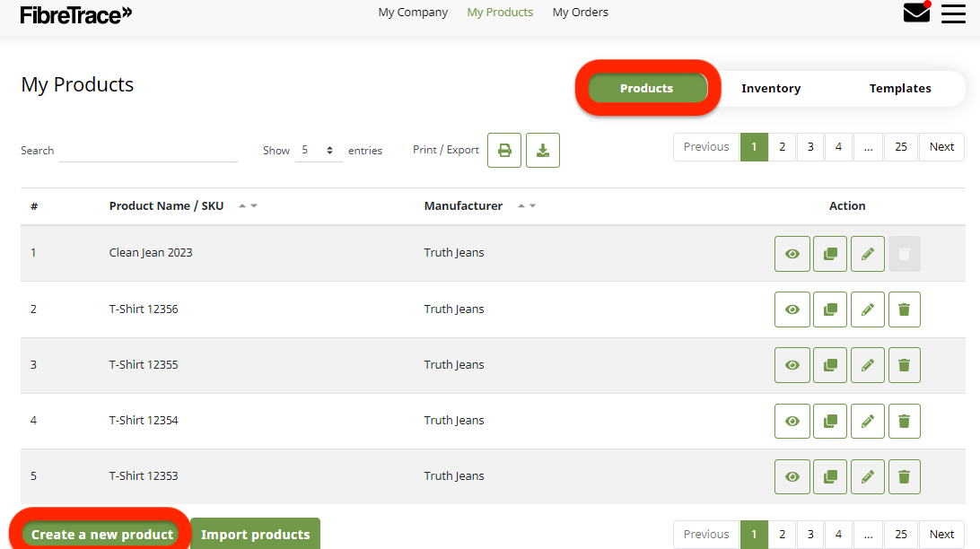Click Create a new product button
980x549 pixels.
pos(102,535)
